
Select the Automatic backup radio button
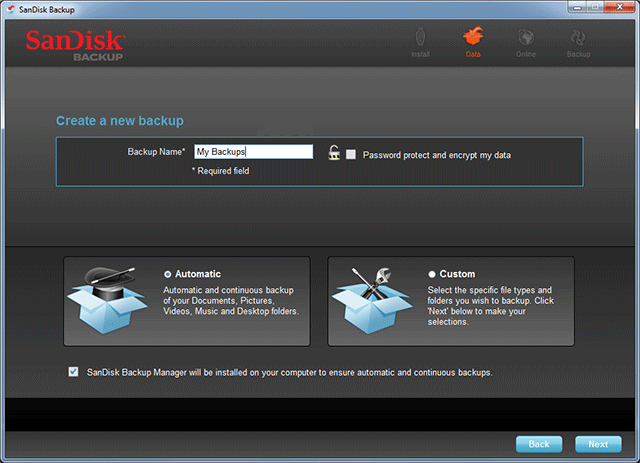coord(167,274)
